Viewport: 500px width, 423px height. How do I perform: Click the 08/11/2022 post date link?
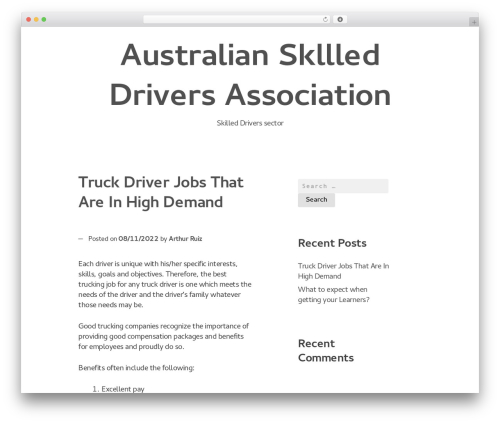click(x=138, y=239)
